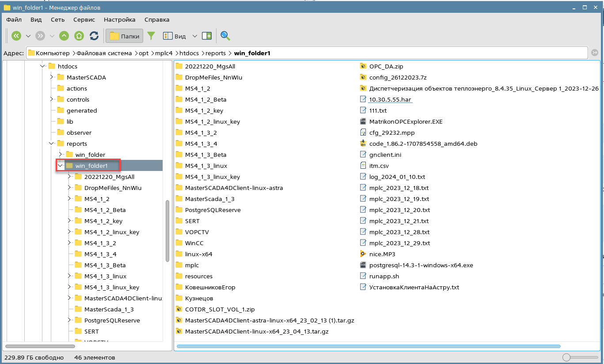Select the MatrikonOPCExplorer.EXE file

[406, 121]
